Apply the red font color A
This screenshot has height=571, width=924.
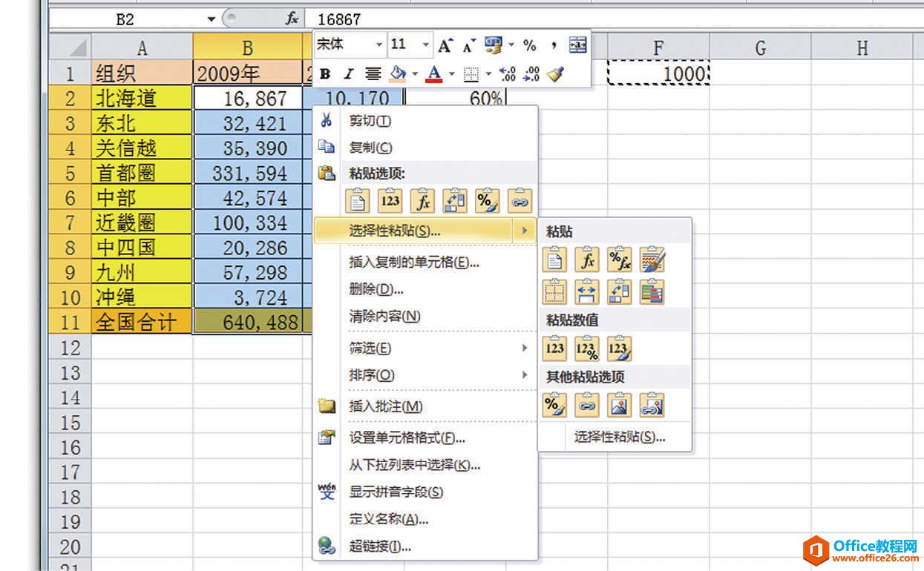[x=435, y=74]
